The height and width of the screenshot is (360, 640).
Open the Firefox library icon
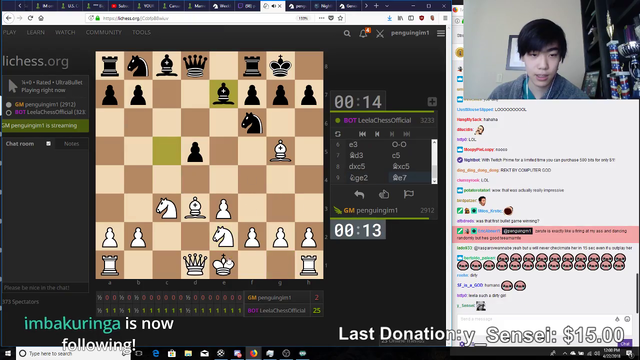400,18
